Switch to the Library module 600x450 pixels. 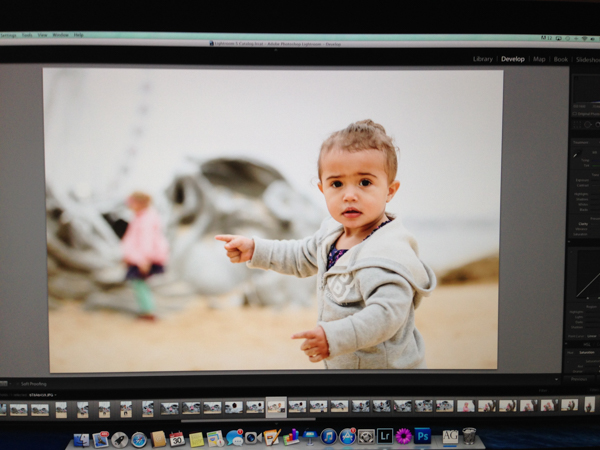coord(483,59)
